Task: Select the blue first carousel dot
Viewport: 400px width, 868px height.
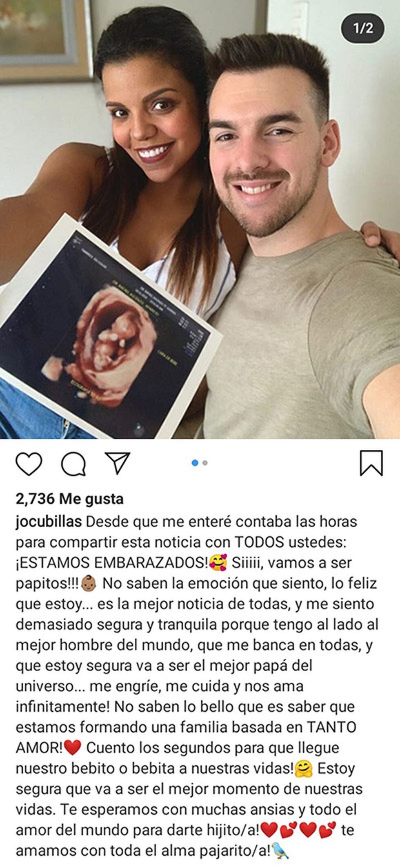Action: (x=195, y=463)
